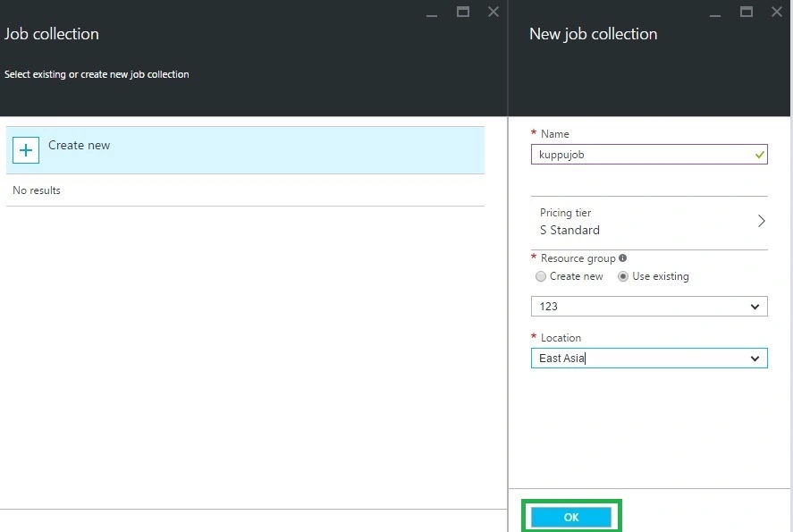Close the Job collection blade
Viewport: 793px width, 532px height.
tap(494, 12)
